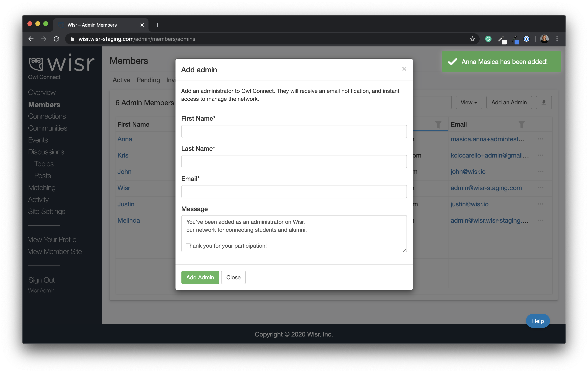This screenshot has height=373, width=588.
Task: Click the download members export icon
Action: tap(544, 102)
